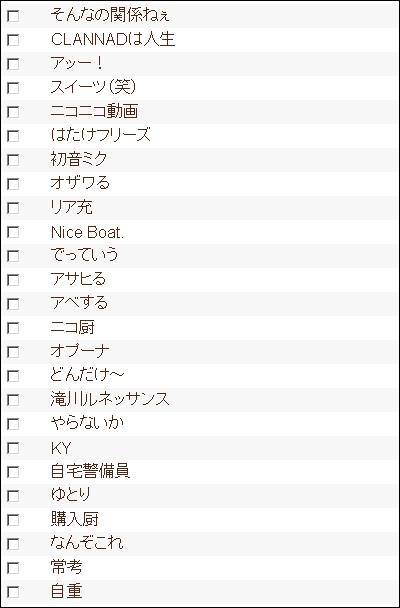Select the 初音ミク checkbox
Screen dimensions: 400x608
point(13,160)
